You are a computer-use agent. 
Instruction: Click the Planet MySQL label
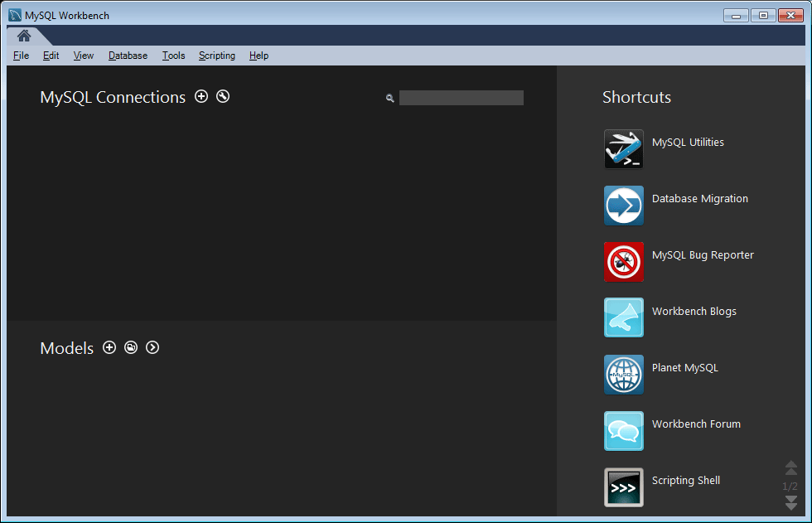pos(684,368)
